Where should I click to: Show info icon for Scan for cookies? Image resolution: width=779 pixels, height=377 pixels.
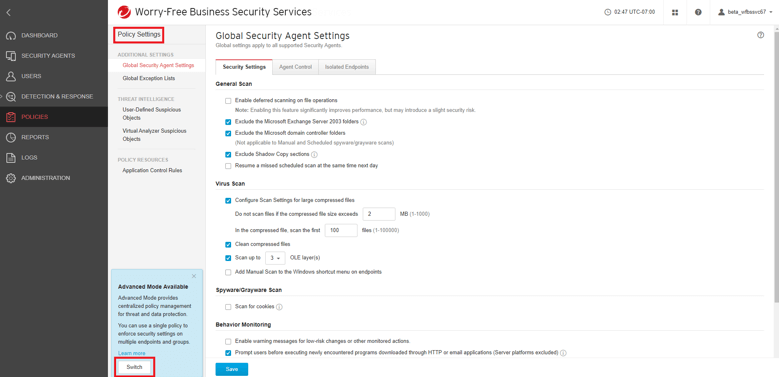click(279, 307)
